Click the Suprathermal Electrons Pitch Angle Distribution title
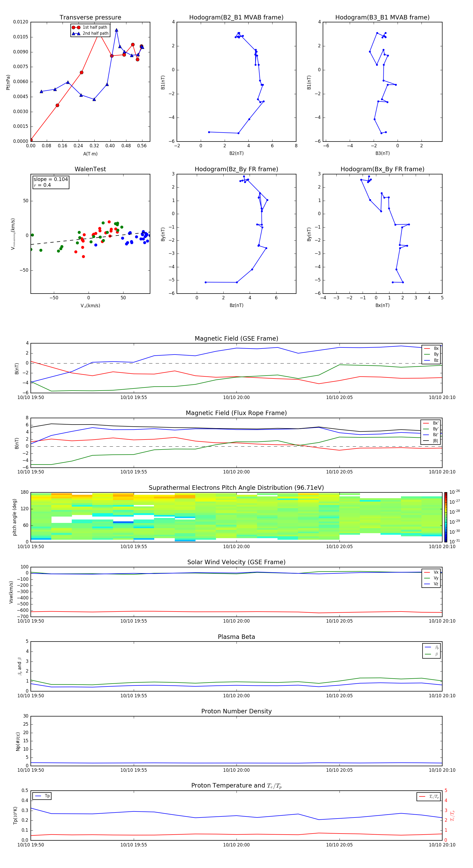 point(236,488)
